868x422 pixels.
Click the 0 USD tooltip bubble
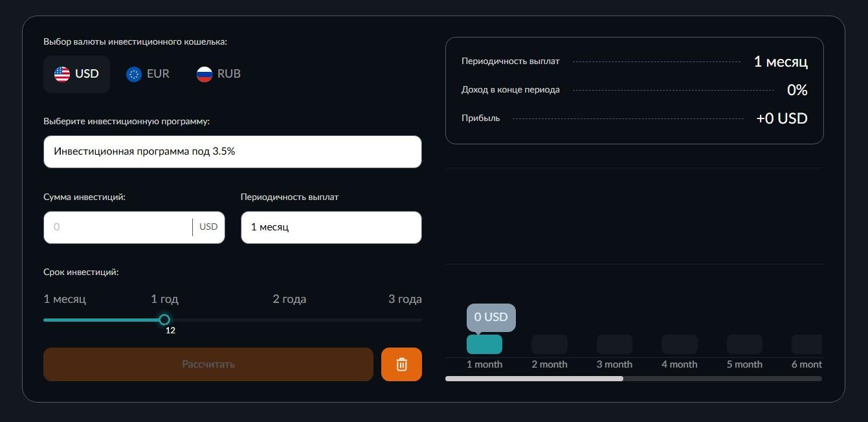(491, 317)
